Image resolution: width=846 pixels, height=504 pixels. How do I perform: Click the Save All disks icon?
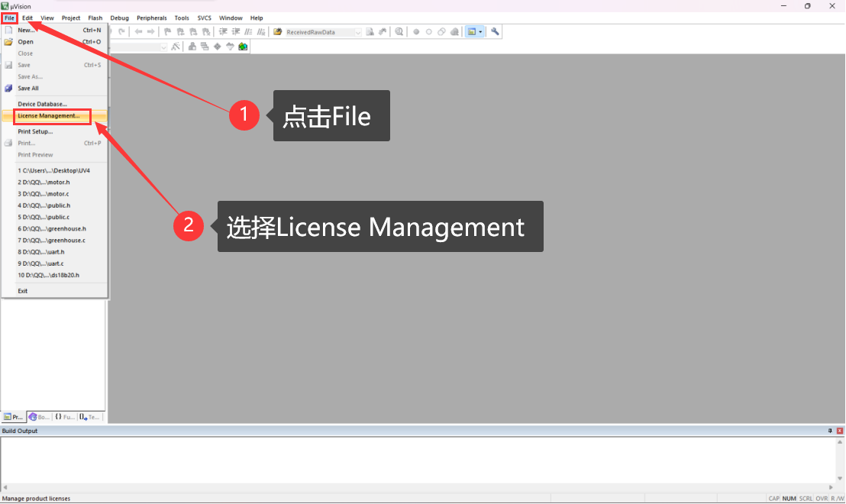pyautogui.click(x=8, y=88)
